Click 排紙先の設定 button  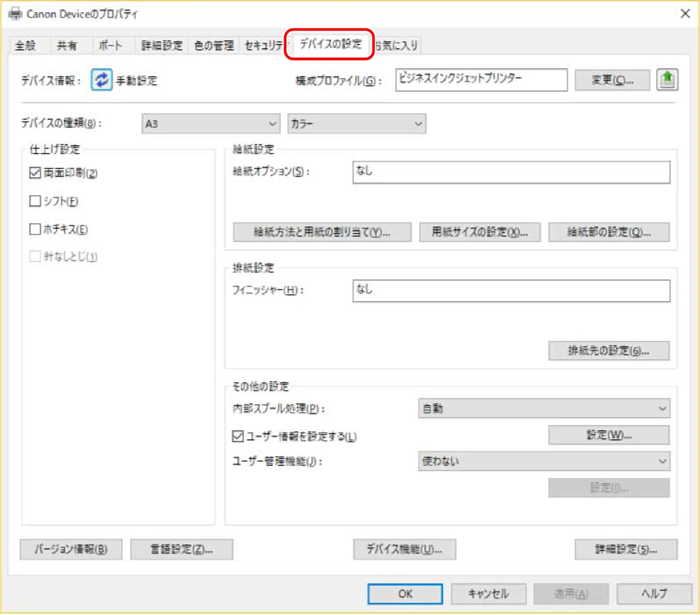pyautogui.click(x=609, y=351)
